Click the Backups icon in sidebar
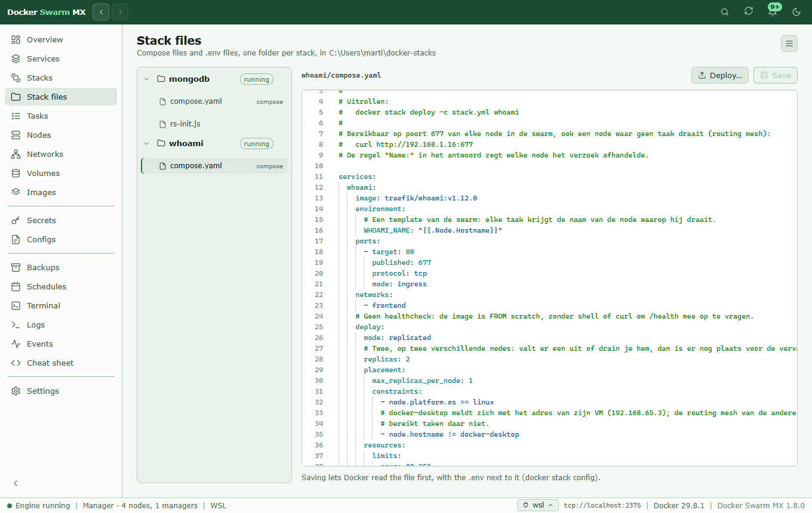The image size is (812, 513). (x=16, y=267)
